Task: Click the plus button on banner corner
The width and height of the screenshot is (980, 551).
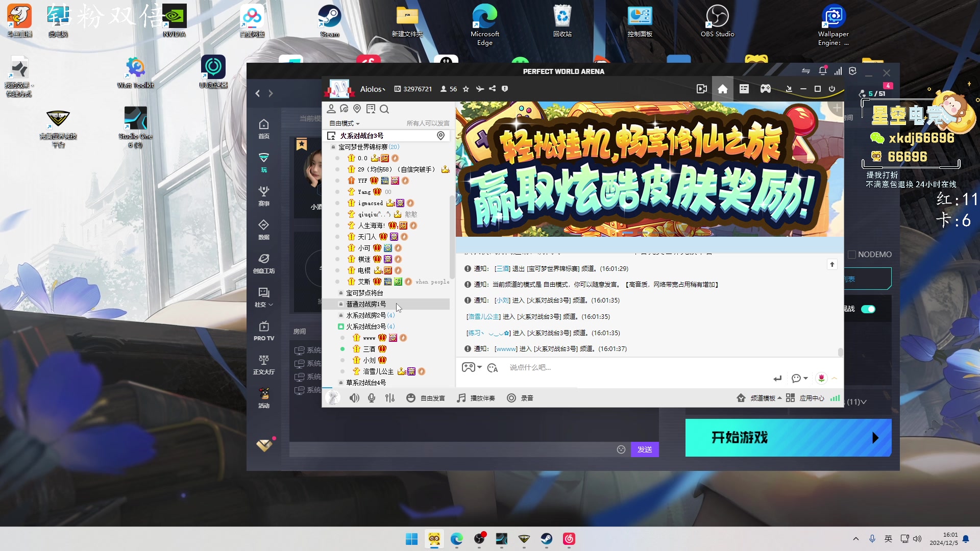Action: [x=837, y=108]
